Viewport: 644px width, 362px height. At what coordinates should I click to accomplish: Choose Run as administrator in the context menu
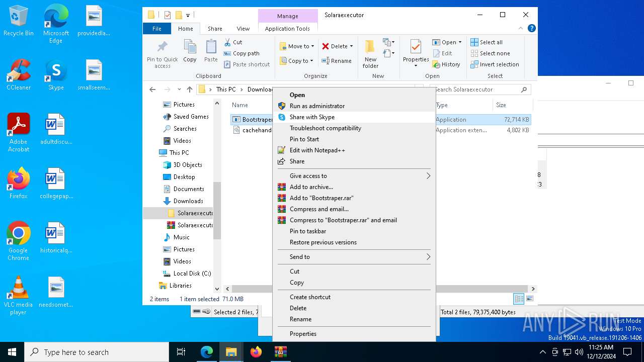pyautogui.click(x=354, y=106)
